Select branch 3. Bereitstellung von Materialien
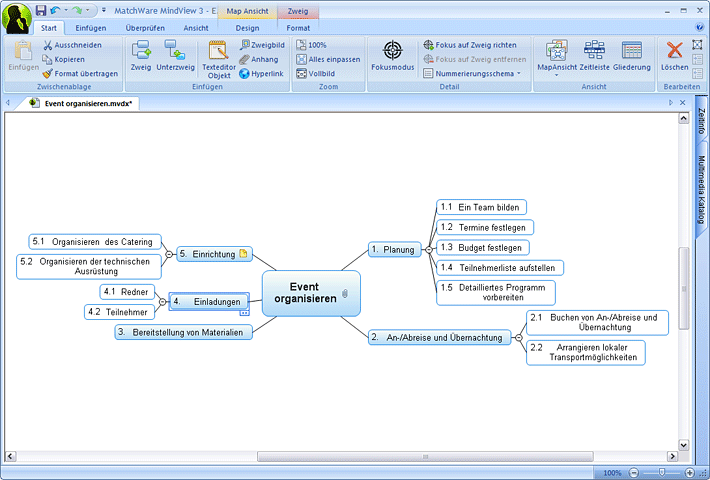The width and height of the screenshot is (710, 480). pyautogui.click(x=183, y=332)
